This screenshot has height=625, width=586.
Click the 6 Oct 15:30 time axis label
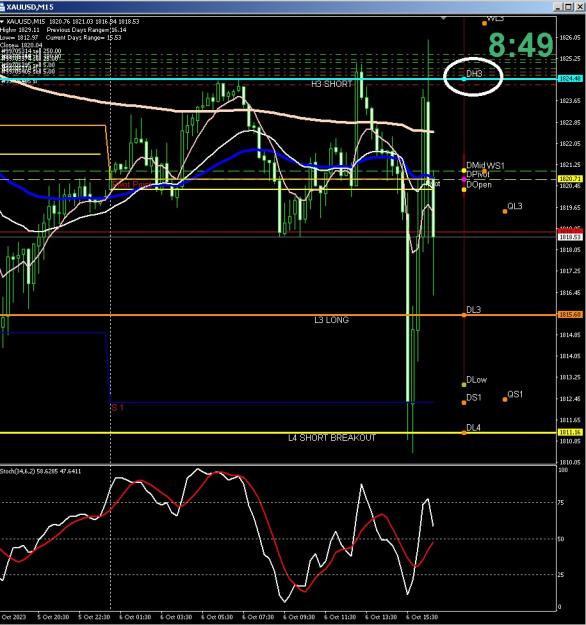pyautogui.click(x=422, y=617)
